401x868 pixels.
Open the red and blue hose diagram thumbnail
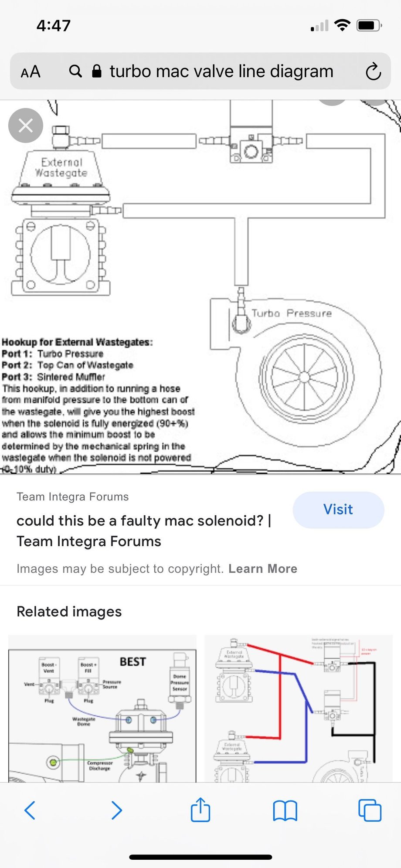point(298,708)
